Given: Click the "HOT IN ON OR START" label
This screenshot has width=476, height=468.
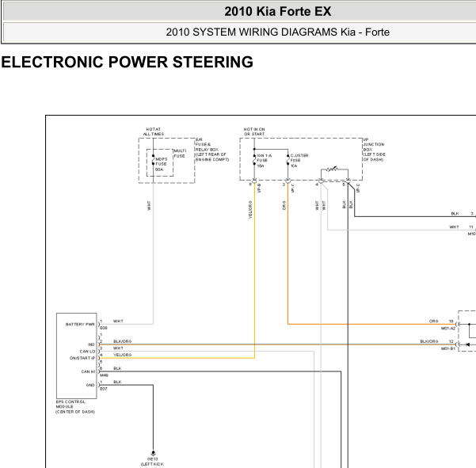Looking at the screenshot, I should click(254, 131).
